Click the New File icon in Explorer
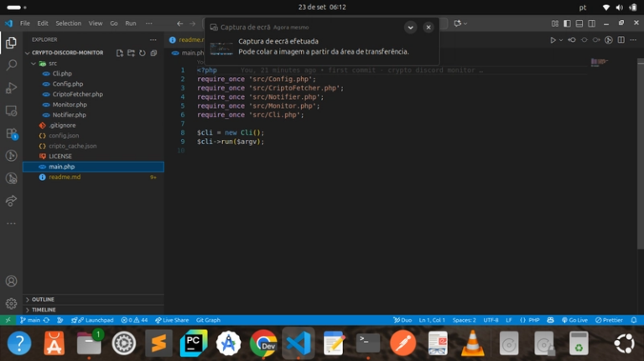 click(x=120, y=53)
